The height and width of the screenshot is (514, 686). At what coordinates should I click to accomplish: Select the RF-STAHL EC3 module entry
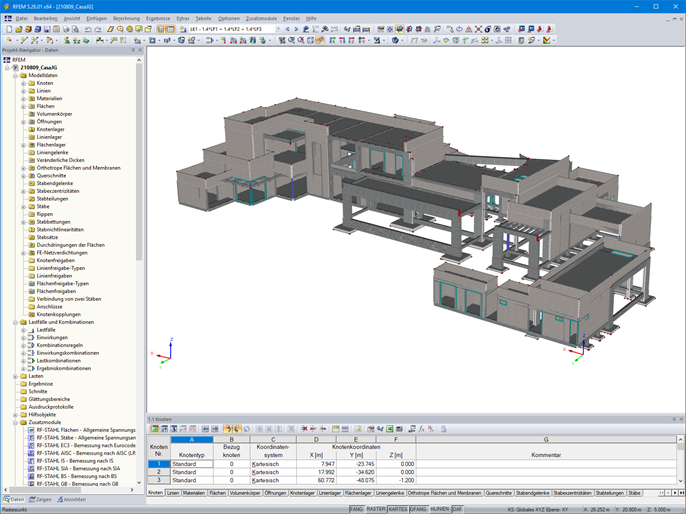coord(82,445)
